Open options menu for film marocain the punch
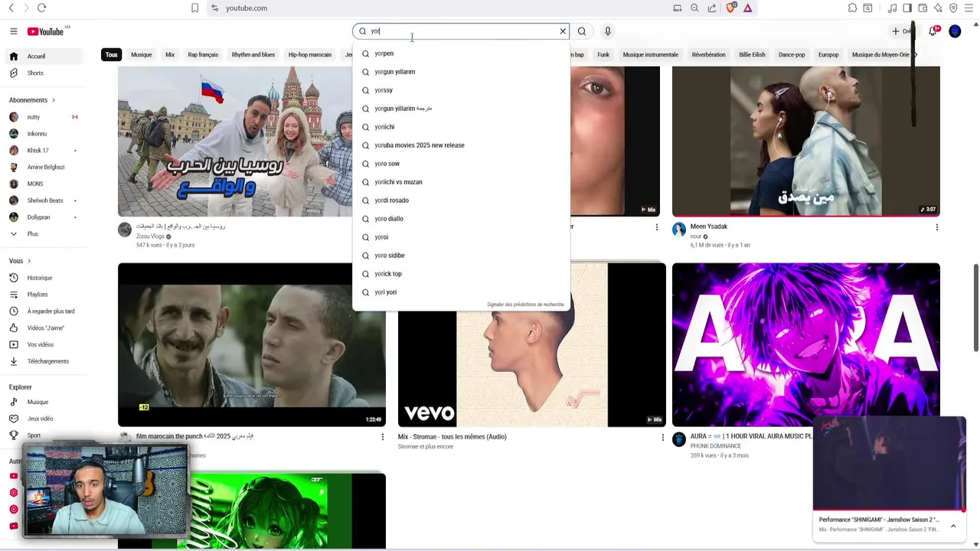Screen dimensions: 980x551 383,437
